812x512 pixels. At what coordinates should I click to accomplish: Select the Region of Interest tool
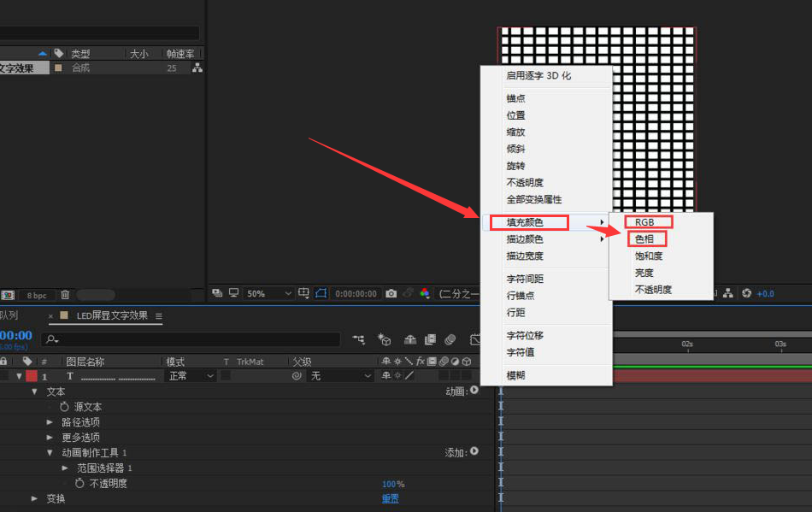point(302,293)
